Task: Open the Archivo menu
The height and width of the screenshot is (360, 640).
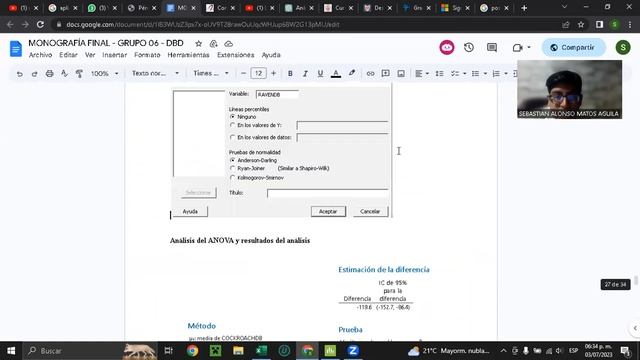Action: pyautogui.click(x=40, y=55)
